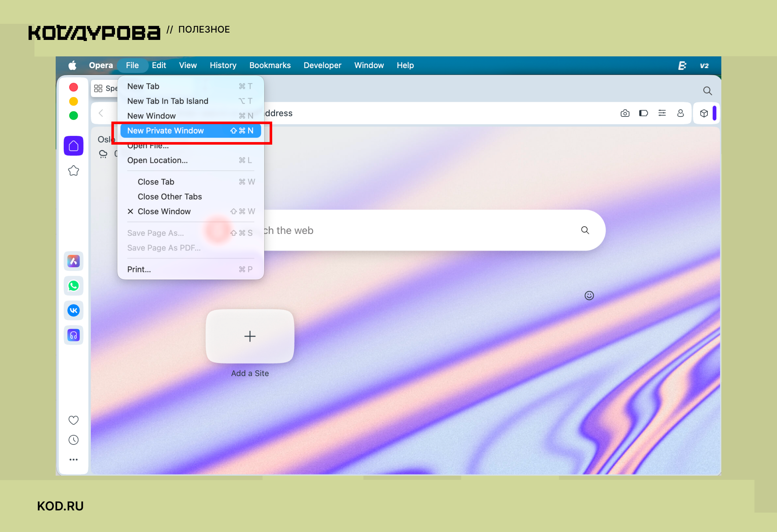
Task: Choose New Tab In Tab Island
Action: (x=190, y=101)
